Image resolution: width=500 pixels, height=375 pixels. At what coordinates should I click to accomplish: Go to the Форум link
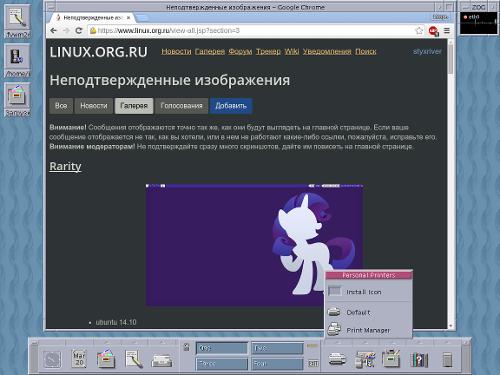click(240, 51)
